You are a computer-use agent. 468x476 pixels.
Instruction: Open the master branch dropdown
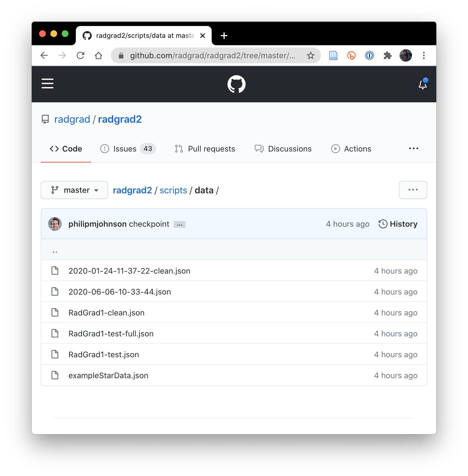click(x=74, y=190)
